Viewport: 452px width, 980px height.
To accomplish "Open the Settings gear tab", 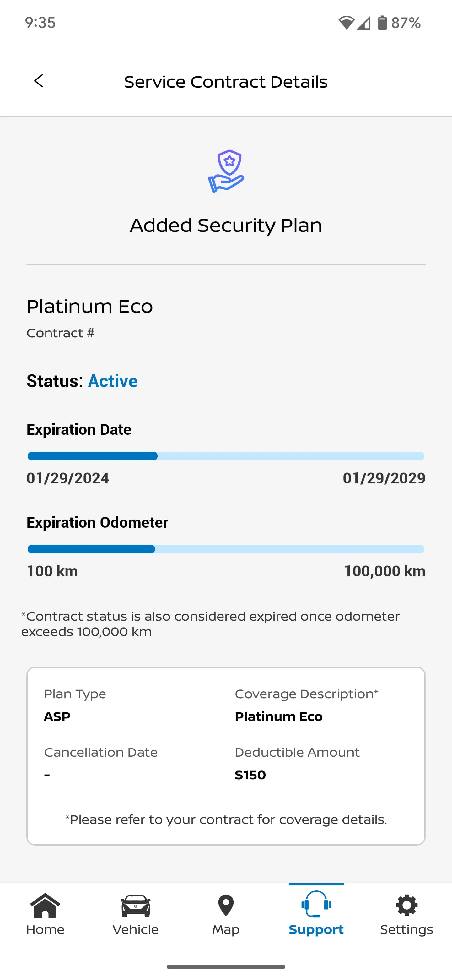I will [x=406, y=914].
